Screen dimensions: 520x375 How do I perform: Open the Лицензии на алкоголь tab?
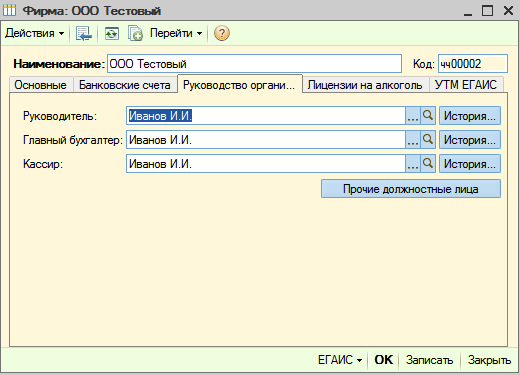[x=365, y=85]
